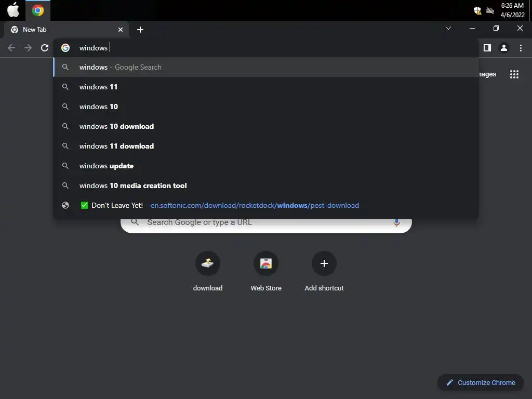Start voice search with the microphone

coord(396,222)
